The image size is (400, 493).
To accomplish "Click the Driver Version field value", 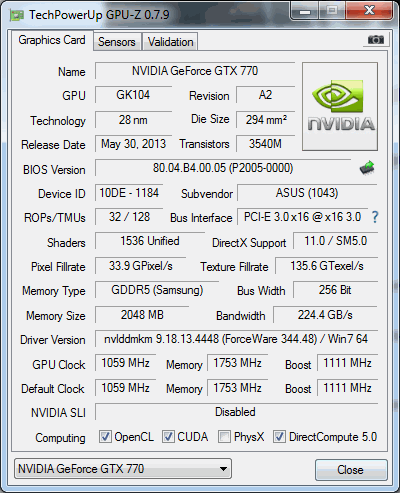I will [x=236, y=339].
